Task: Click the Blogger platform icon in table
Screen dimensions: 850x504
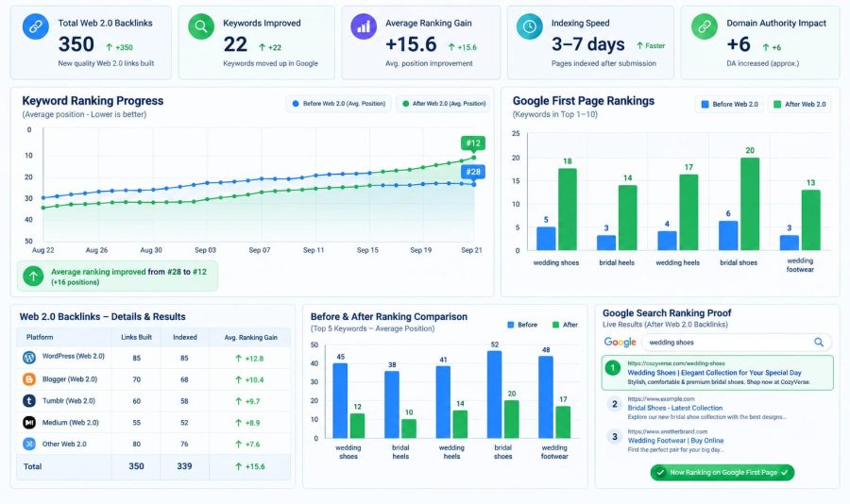Action: click(x=29, y=379)
